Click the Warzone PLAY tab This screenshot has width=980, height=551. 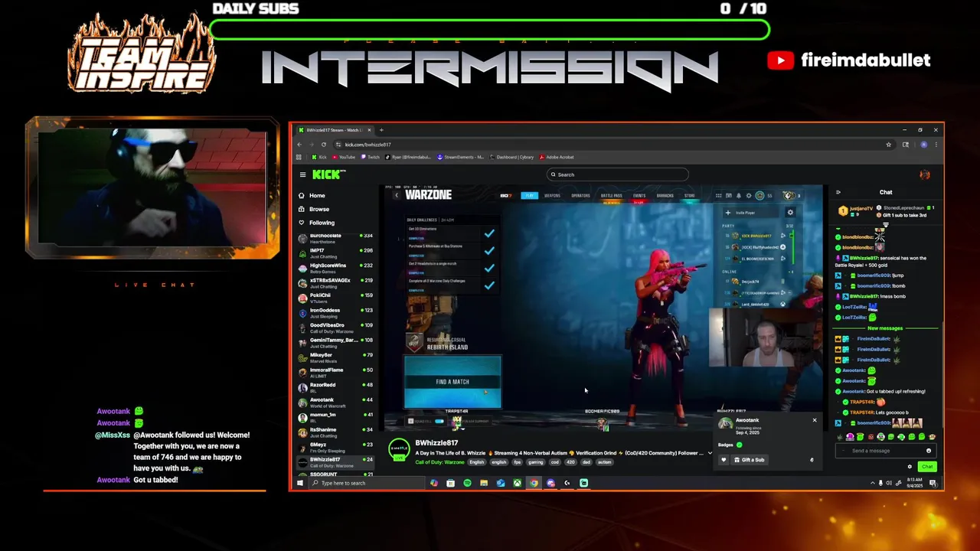[x=530, y=196]
